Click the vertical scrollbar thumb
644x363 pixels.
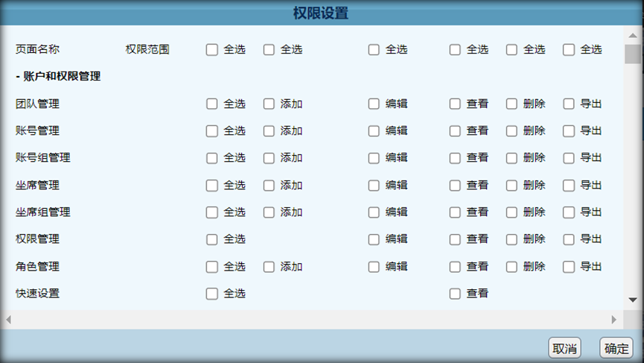(633, 54)
